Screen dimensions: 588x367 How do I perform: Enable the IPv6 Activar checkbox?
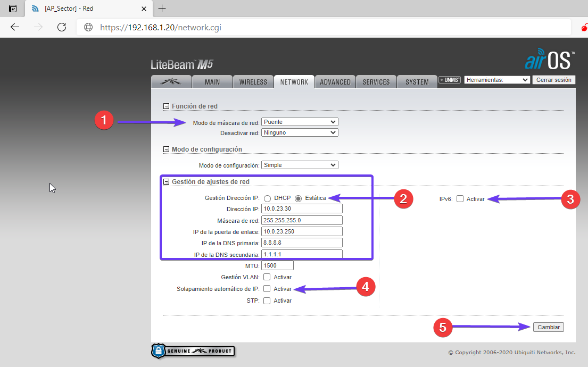[460, 199]
